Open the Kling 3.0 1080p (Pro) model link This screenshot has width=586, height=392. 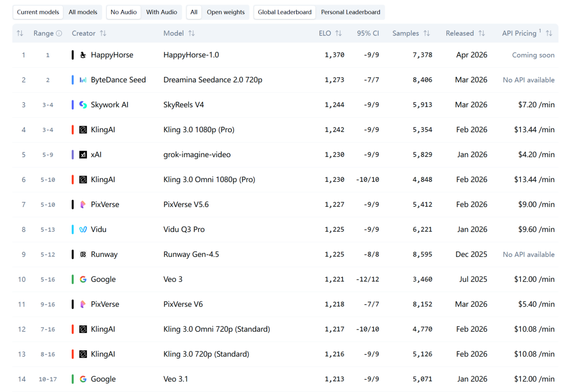[199, 130]
